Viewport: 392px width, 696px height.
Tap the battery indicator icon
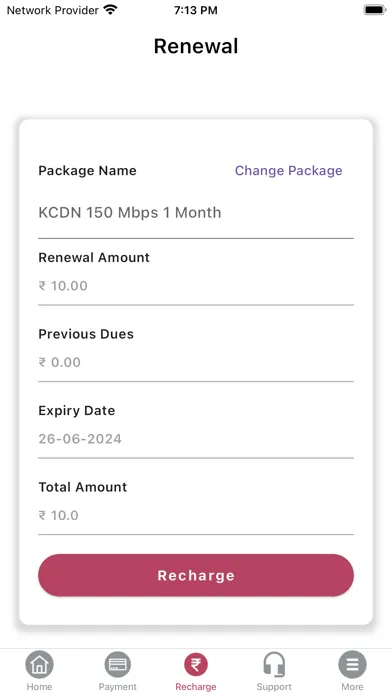click(x=375, y=10)
